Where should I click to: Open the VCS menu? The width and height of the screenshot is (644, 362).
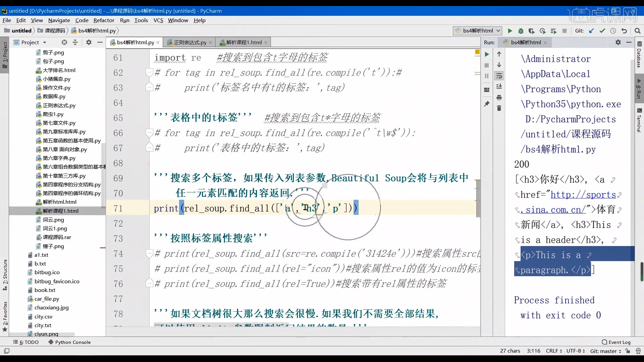pyautogui.click(x=158, y=20)
